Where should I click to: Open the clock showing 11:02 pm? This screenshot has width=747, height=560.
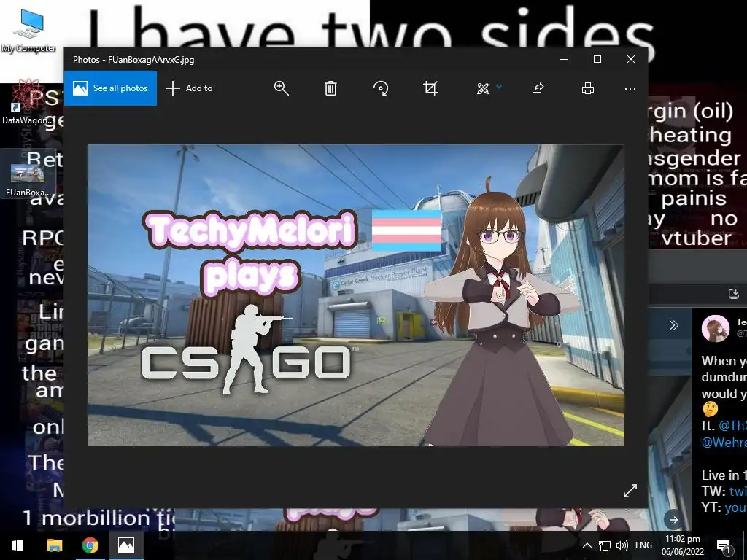(x=683, y=545)
